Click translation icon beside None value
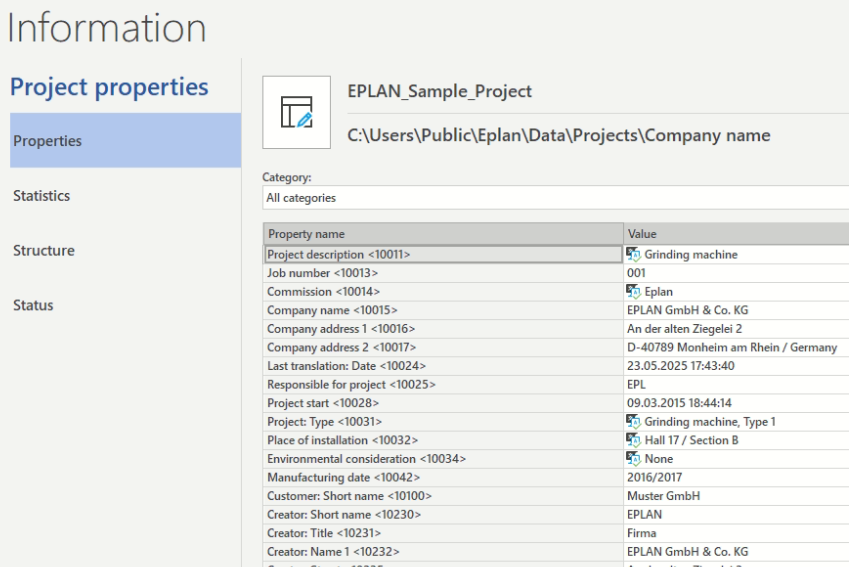The image size is (849, 567). pyautogui.click(x=632, y=459)
